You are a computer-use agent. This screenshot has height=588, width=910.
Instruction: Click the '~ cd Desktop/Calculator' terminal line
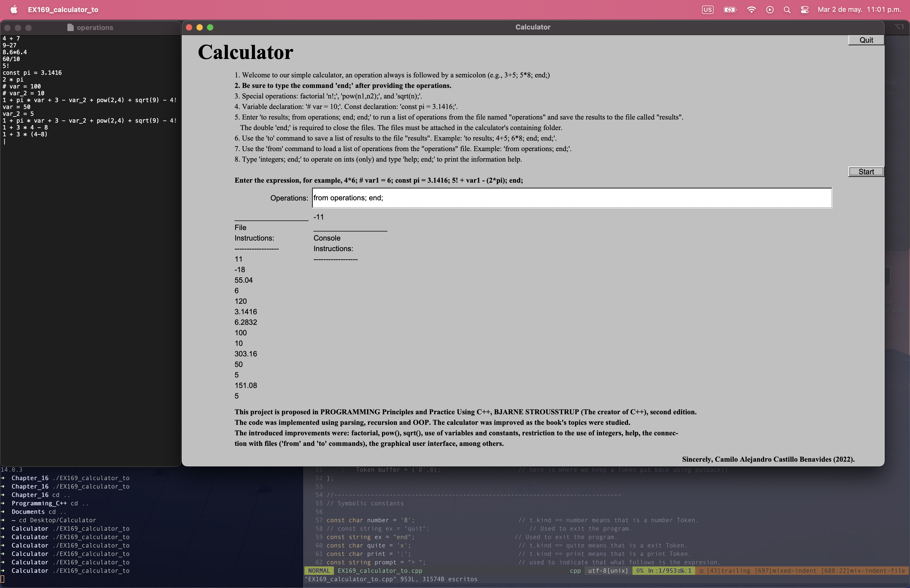coord(53,520)
